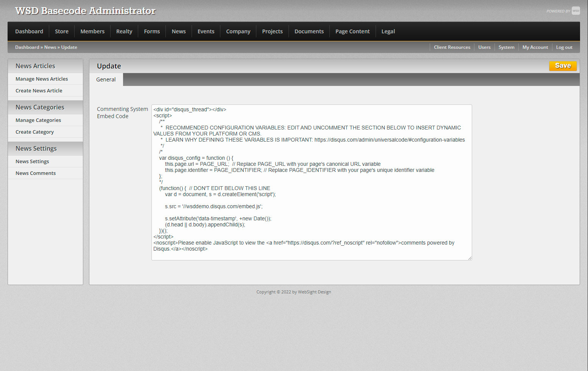
Task: Open the Company menu
Action: coord(238,31)
